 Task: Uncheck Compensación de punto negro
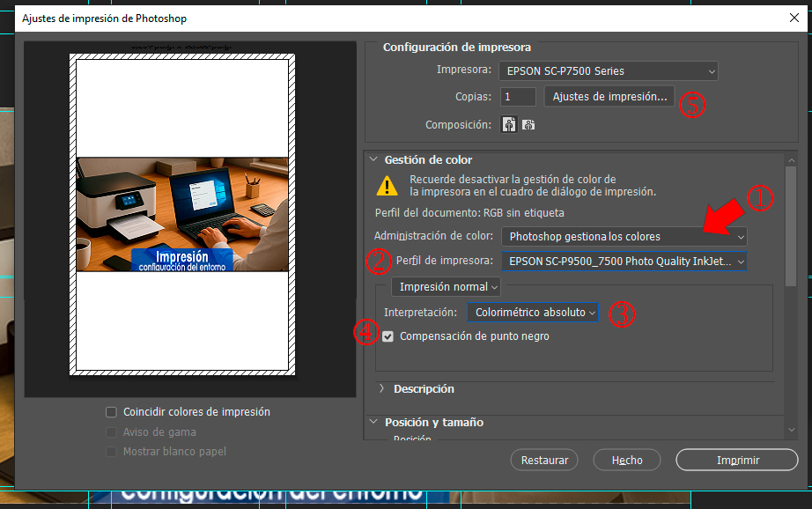coord(388,336)
